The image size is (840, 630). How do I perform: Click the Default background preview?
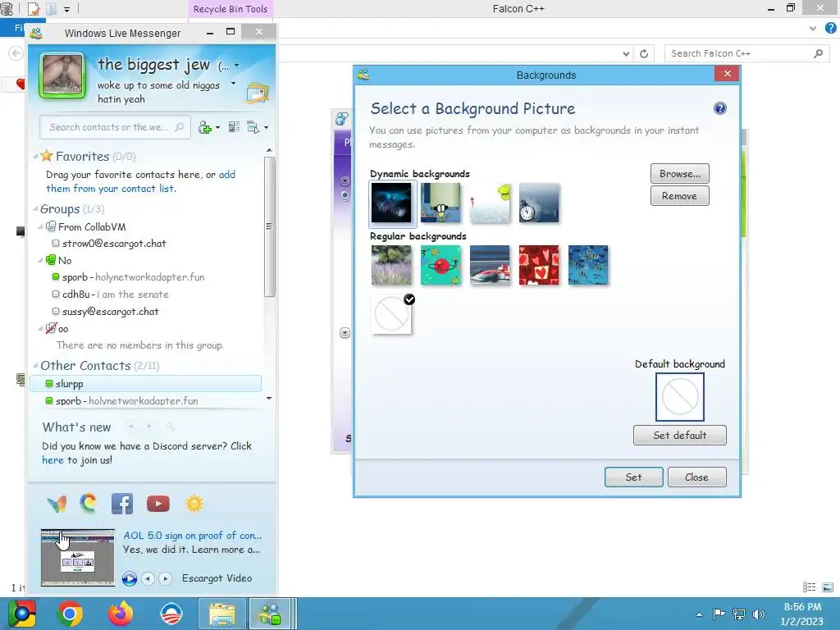click(680, 397)
